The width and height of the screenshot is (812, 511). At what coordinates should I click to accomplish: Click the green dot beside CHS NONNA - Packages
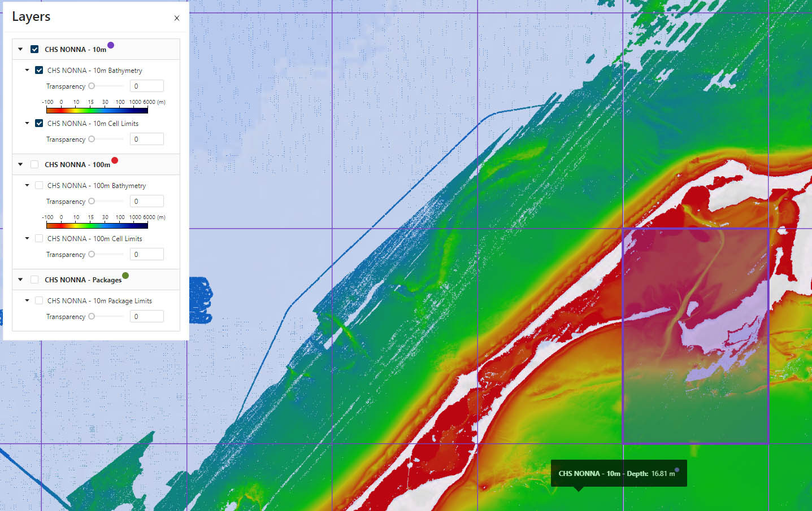point(125,276)
